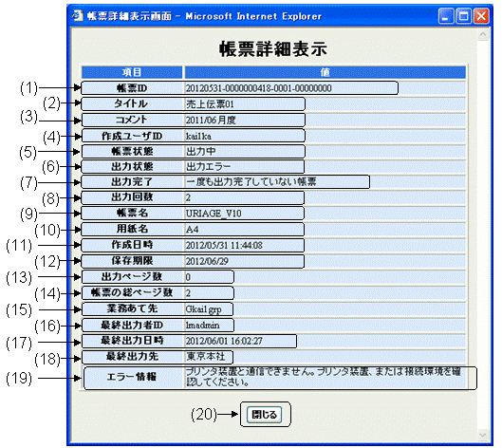Click the 作成ユーザID label cell
Image resolution: width=502 pixels, height=448 pixels.
pos(132,136)
